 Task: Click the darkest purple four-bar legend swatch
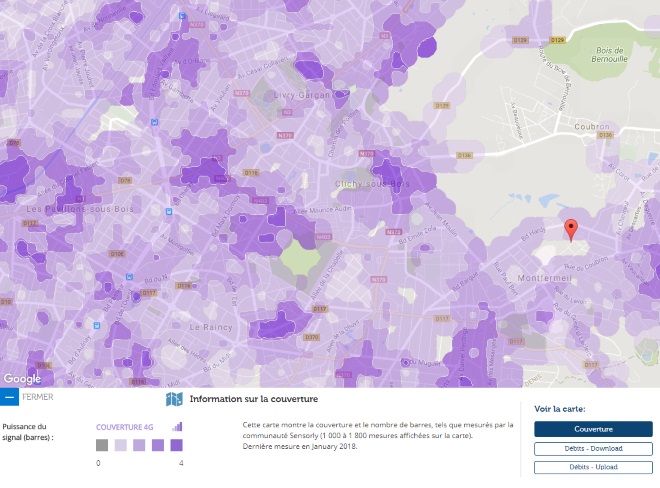(176, 445)
